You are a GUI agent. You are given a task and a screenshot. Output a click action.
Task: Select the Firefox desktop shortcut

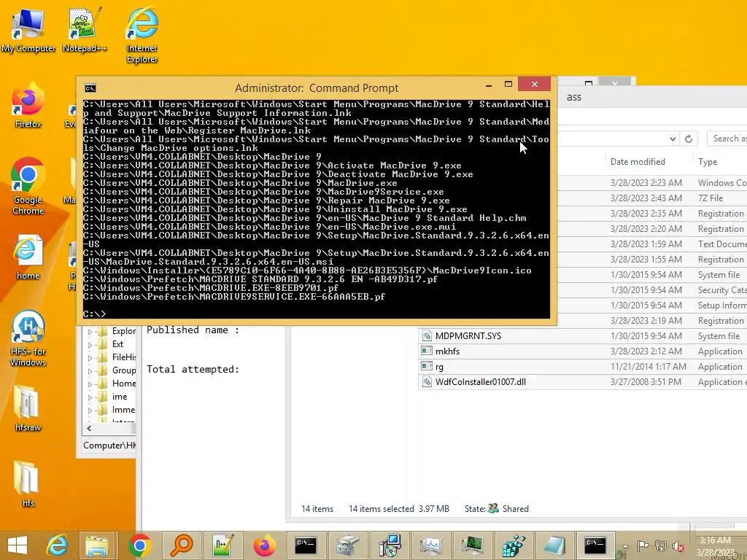coord(28,106)
